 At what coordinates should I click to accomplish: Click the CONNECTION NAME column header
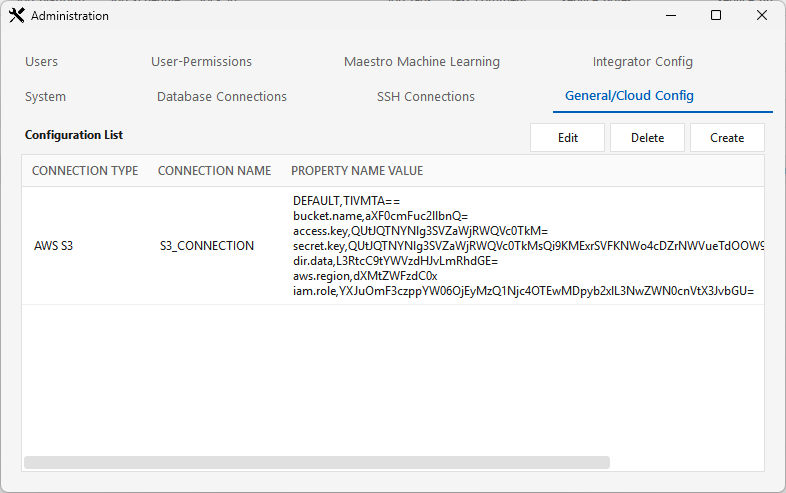pos(215,171)
